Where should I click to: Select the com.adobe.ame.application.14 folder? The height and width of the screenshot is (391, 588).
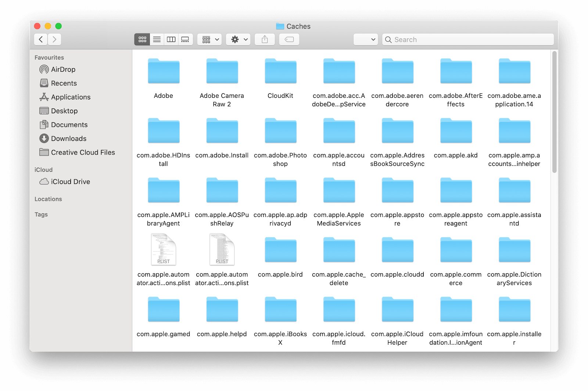tap(514, 71)
